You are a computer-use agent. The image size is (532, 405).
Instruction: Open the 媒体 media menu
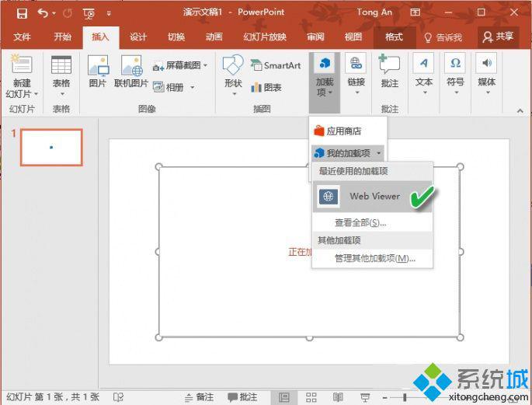click(x=486, y=74)
